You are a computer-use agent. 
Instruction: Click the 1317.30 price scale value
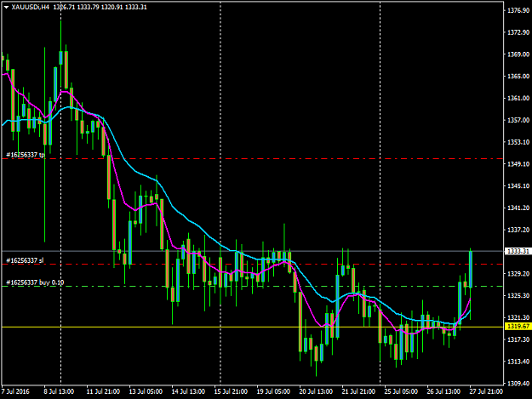518,339
